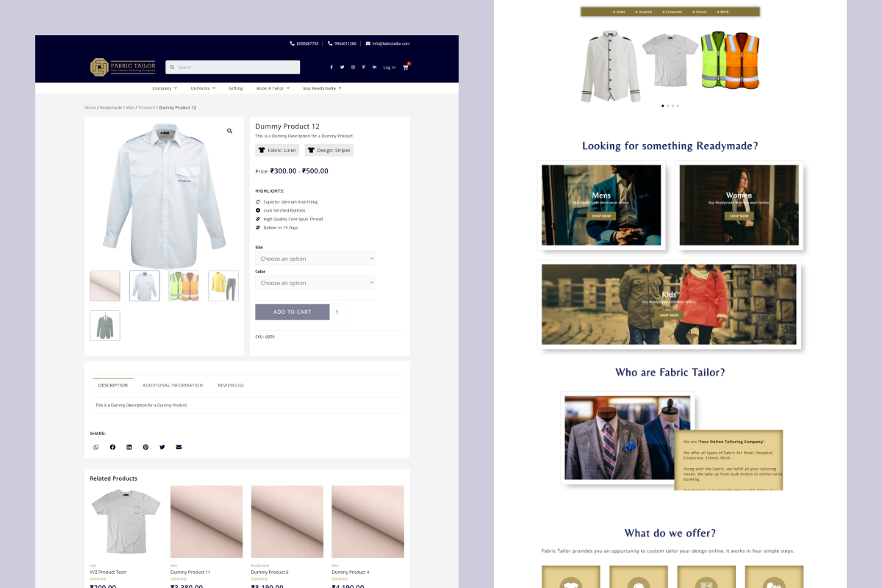
Task: Expand the Uniforms menu
Action: [203, 88]
